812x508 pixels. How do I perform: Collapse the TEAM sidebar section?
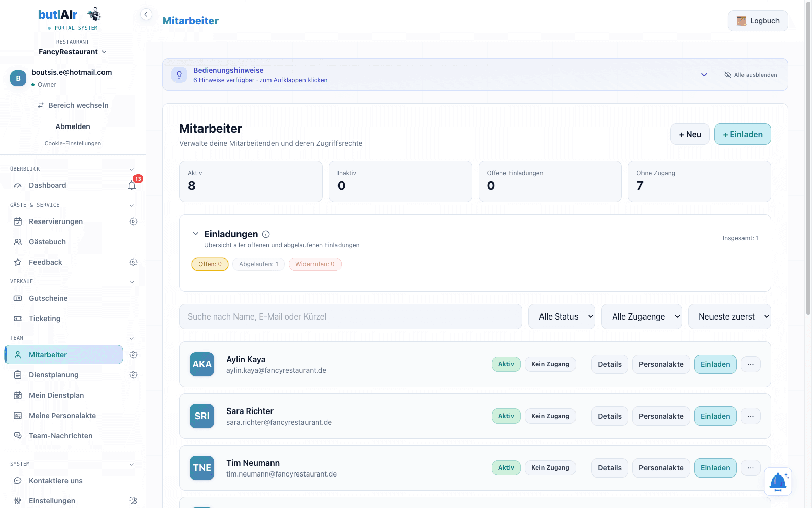point(132,338)
